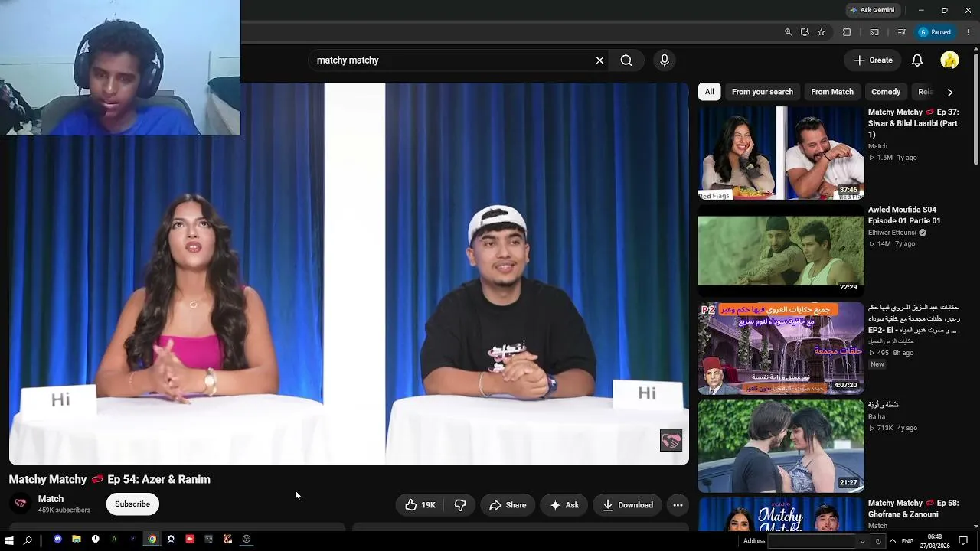Viewport: 980px width, 551px height.
Task: Open the Ask AI feature
Action: point(564,505)
